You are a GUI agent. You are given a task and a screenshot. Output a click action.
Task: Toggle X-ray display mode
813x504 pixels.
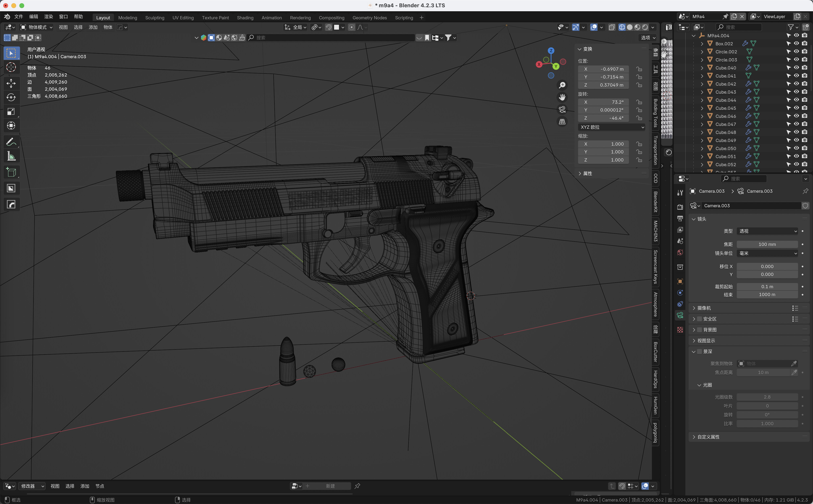click(x=612, y=27)
